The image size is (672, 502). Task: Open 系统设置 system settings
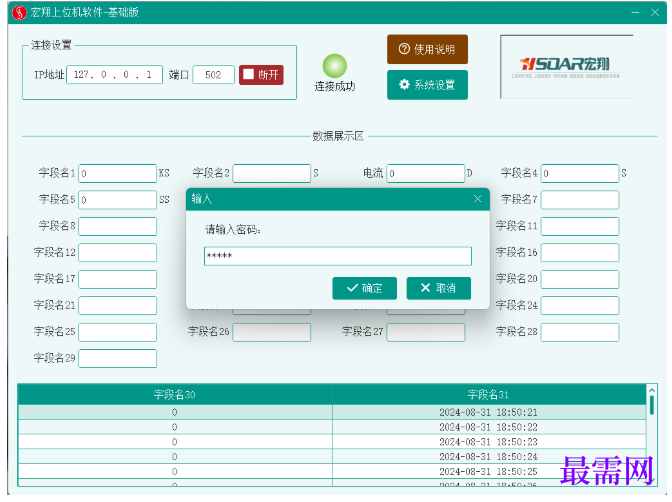click(427, 85)
